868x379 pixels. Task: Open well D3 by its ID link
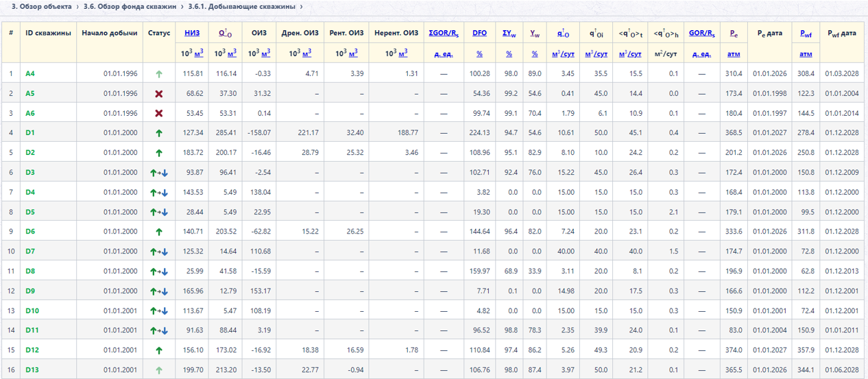pyautogui.click(x=30, y=173)
